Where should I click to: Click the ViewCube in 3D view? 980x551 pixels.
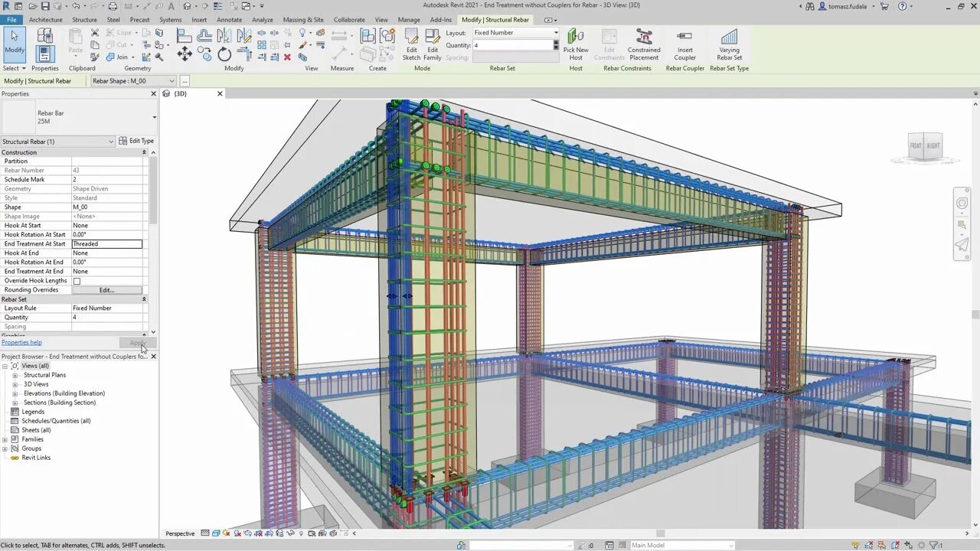point(924,145)
